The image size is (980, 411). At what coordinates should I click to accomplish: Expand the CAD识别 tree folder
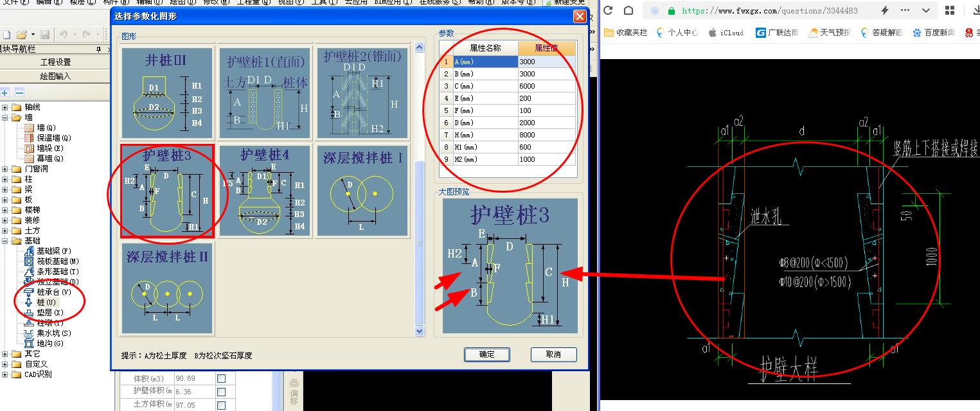[5, 374]
